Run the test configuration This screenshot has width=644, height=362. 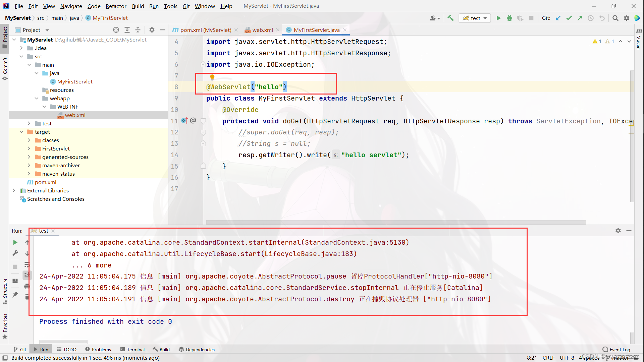498,18
